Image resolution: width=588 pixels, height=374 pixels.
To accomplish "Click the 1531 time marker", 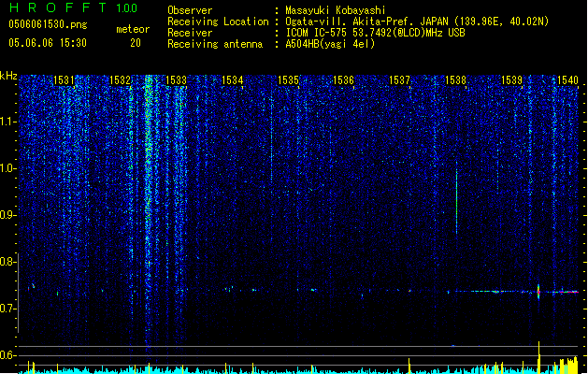I will 64,80.
